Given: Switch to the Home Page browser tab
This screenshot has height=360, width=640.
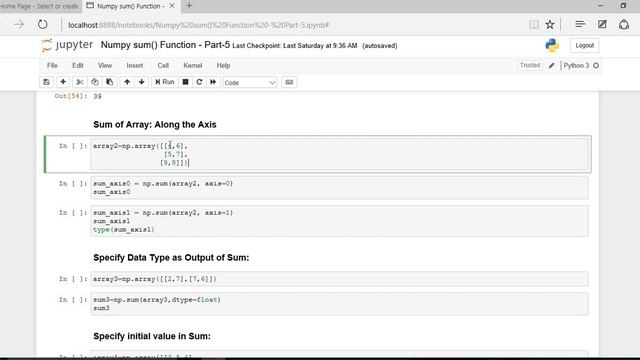Looking at the screenshot, I should 40,6.
